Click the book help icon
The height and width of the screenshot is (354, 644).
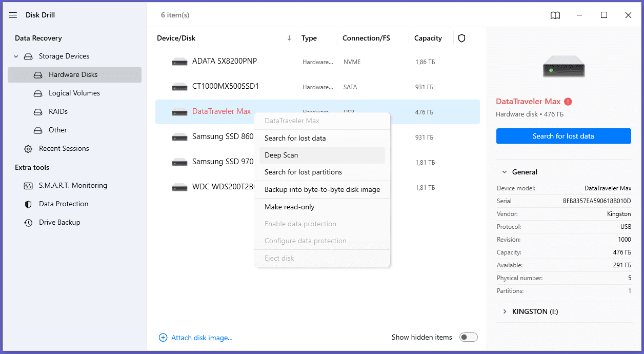coord(555,15)
